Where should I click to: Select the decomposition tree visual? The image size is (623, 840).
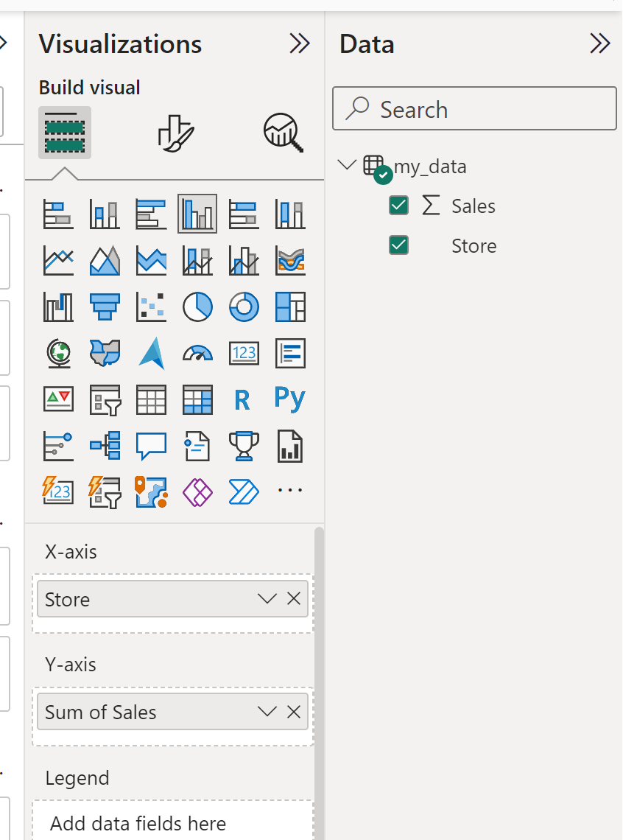(105, 447)
